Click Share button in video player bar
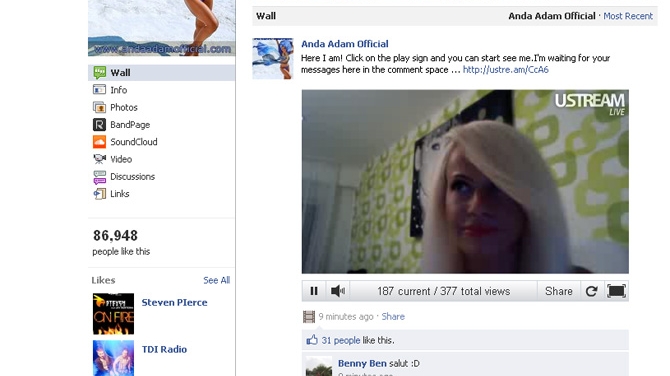The image size is (670, 376). point(558,291)
